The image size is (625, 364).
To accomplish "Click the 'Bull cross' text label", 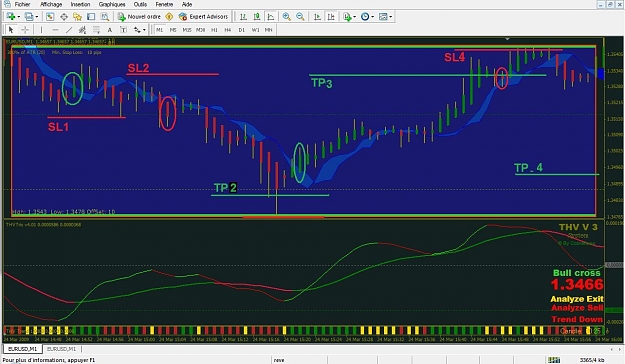I will (576, 273).
